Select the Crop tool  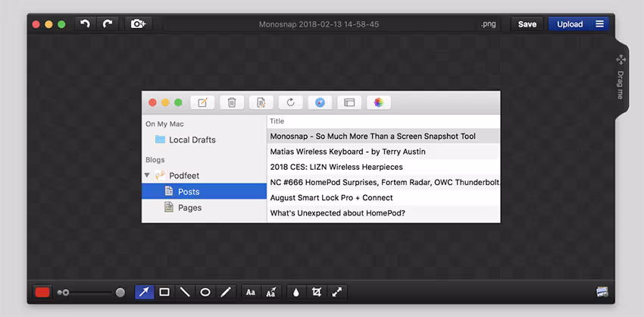[x=316, y=292]
